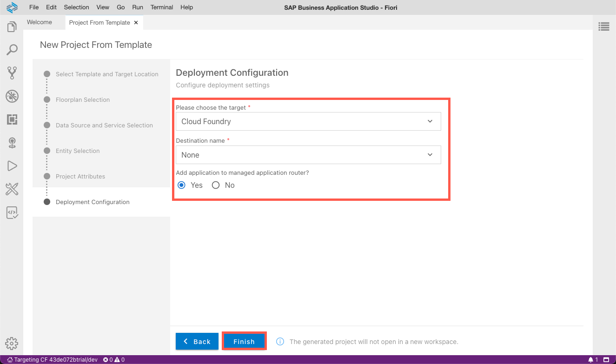The image size is (616, 364).
Task: Open the Help menu
Action: tap(186, 7)
